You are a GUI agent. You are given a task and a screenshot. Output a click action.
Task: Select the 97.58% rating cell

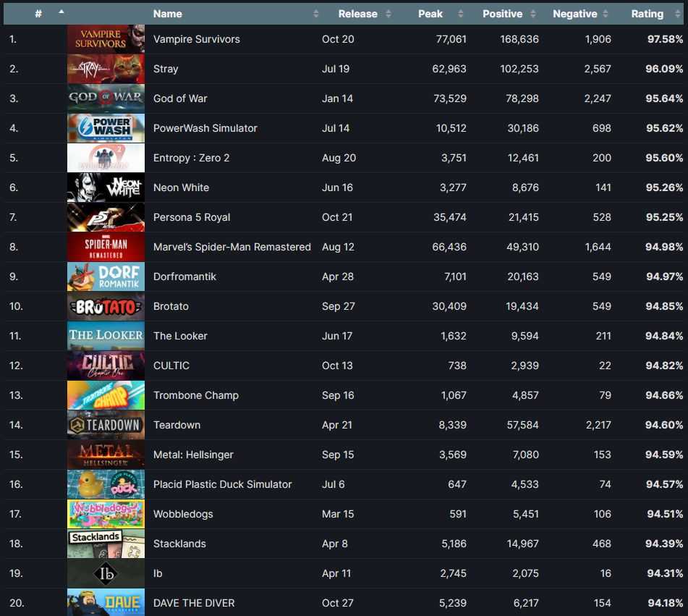point(665,39)
